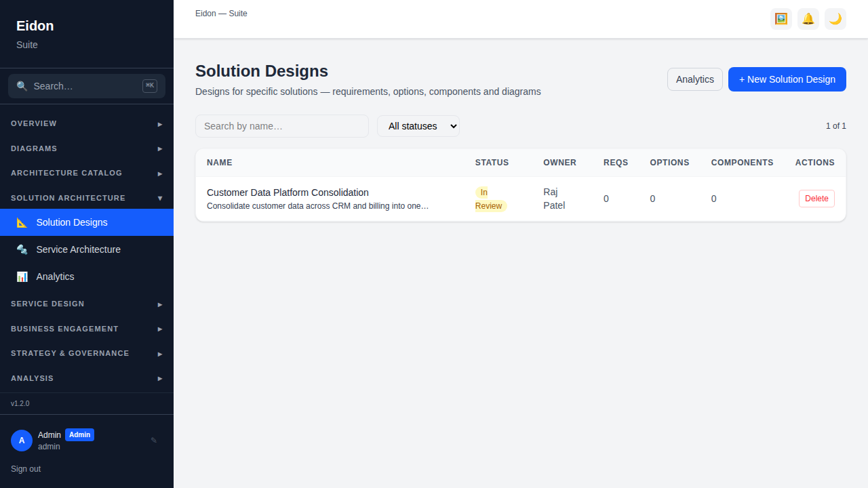Image resolution: width=868 pixels, height=488 pixels.
Task: Click the Admin role badge
Action: tap(79, 435)
